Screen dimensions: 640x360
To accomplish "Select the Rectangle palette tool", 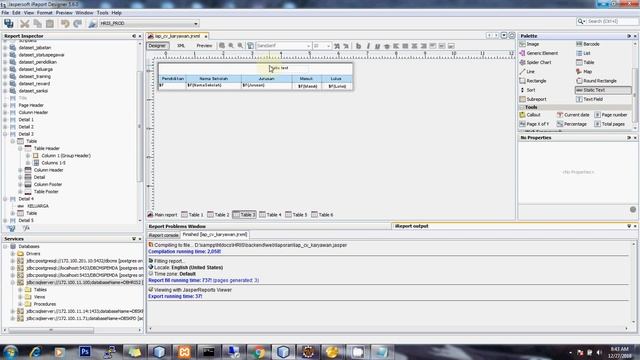I will 533,81.
